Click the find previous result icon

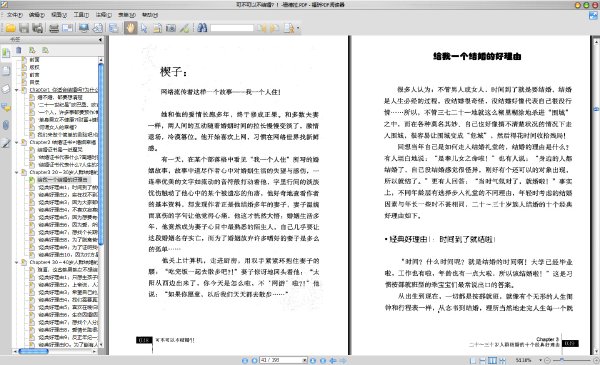point(261,28)
